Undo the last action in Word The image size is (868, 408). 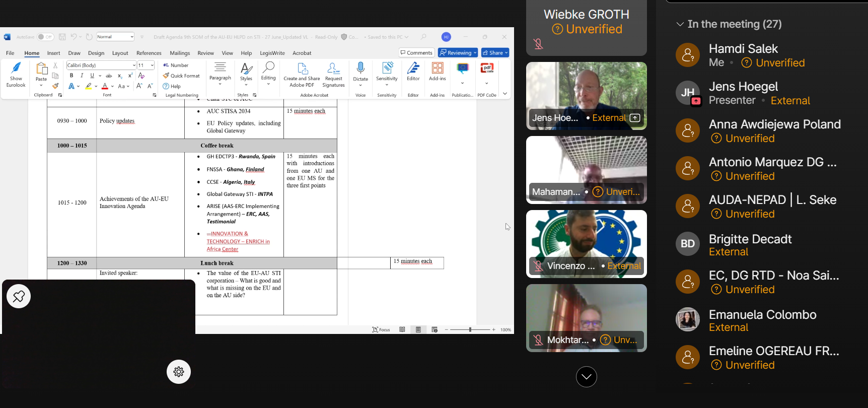point(74,37)
